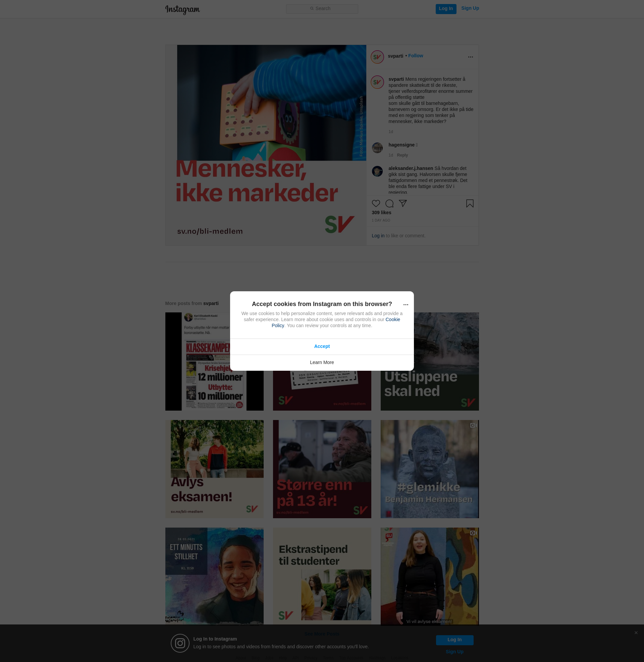Like the post with heart icon
The width and height of the screenshot is (644, 662).
(376, 203)
